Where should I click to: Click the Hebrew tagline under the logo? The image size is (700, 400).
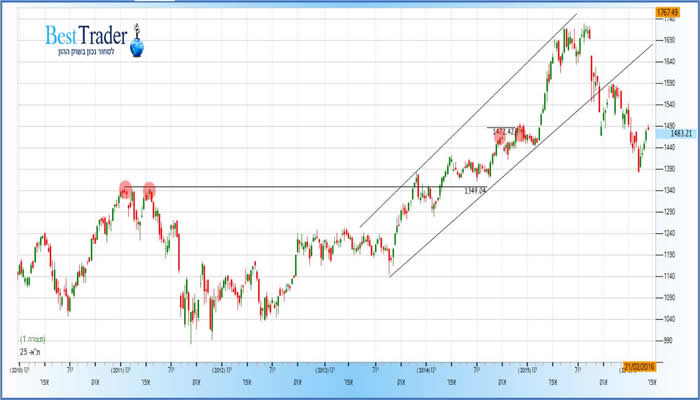pyautogui.click(x=90, y=53)
